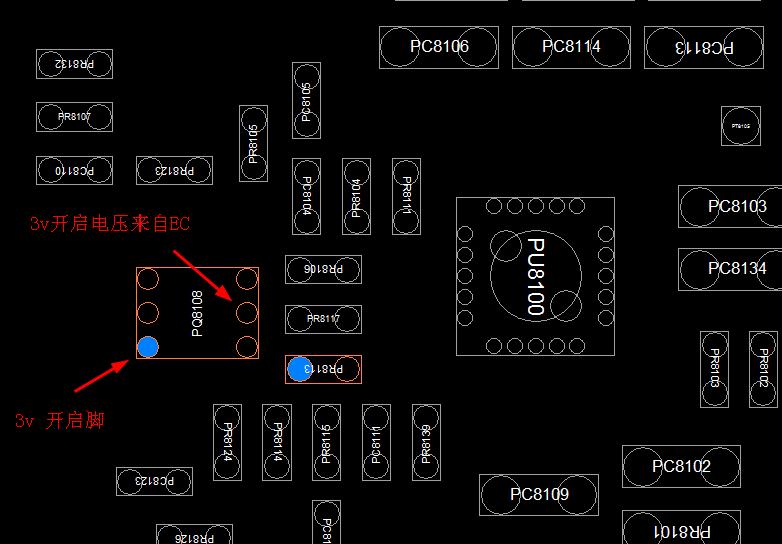Select capacitor PC8113

(x=704, y=47)
